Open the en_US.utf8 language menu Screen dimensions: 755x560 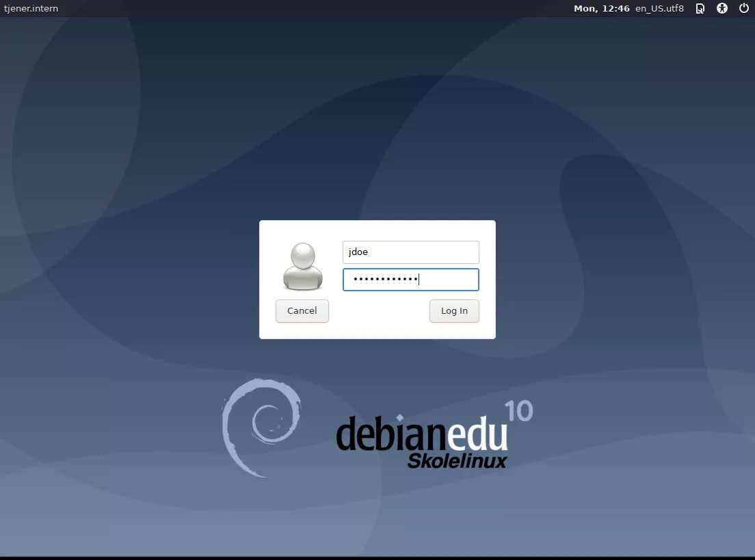point(659,8)
